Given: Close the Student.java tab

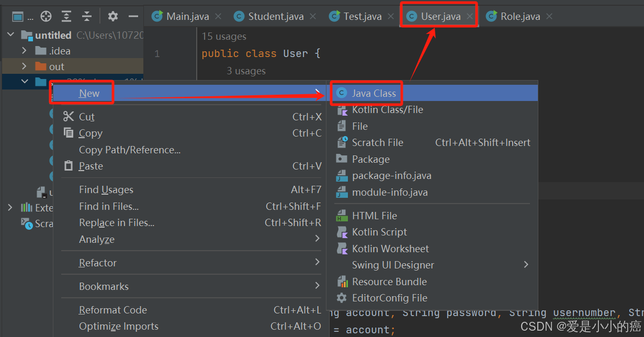Looking at the screenshot, I should point(313,17).
